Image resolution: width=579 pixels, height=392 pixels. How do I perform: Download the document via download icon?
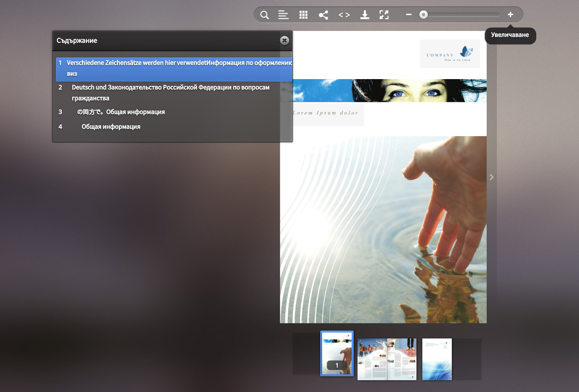tap(364, 15)
